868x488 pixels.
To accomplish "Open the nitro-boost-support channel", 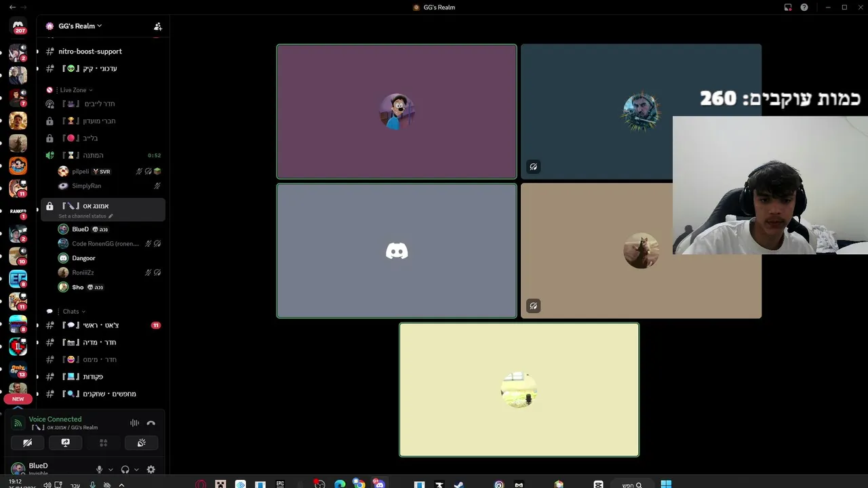I will click(103, 52).
